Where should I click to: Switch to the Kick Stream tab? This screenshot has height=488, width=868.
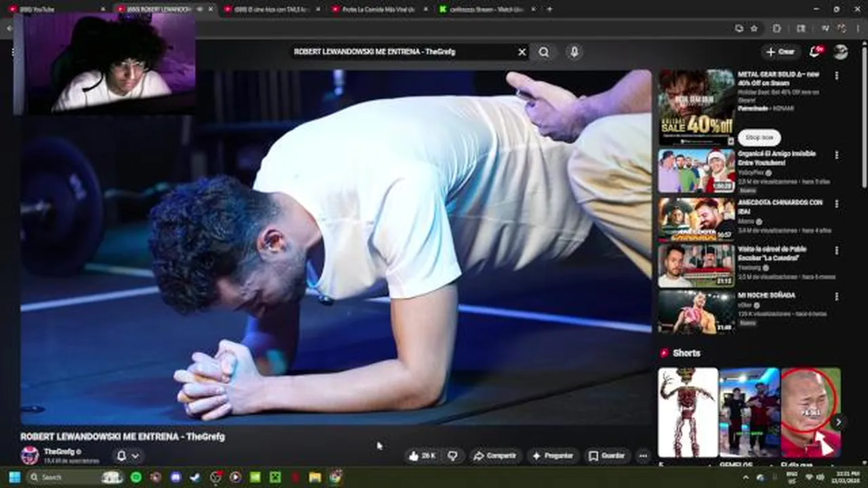click(x=486, y=9)
